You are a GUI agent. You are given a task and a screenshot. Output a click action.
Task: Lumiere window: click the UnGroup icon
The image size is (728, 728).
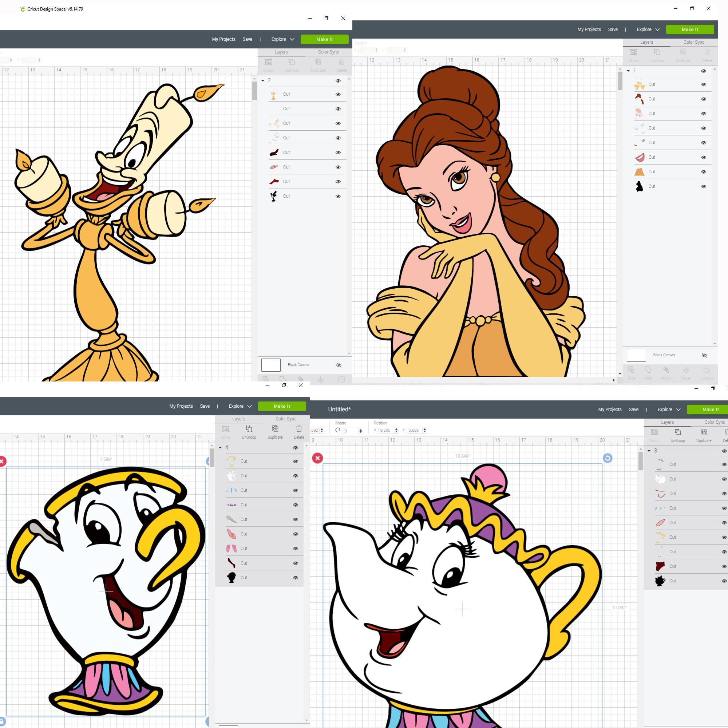click(292, 62)
